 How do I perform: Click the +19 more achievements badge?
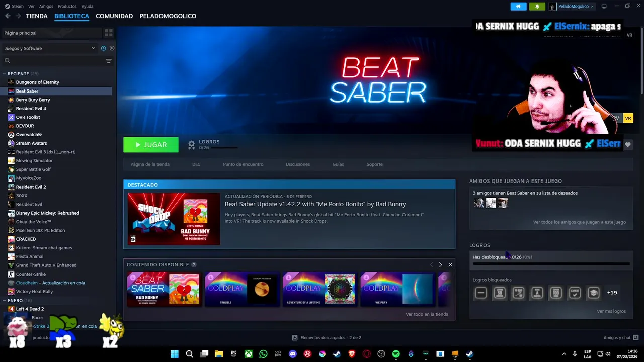612,293
